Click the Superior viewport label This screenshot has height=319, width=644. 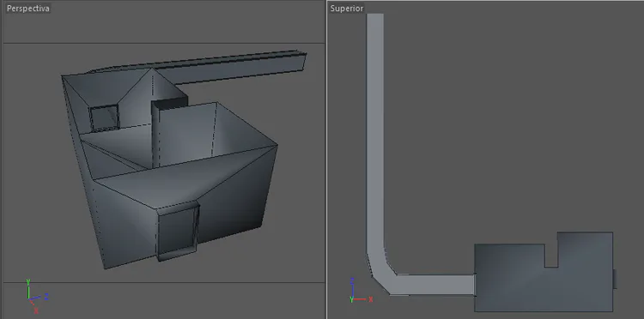point(347,9)
